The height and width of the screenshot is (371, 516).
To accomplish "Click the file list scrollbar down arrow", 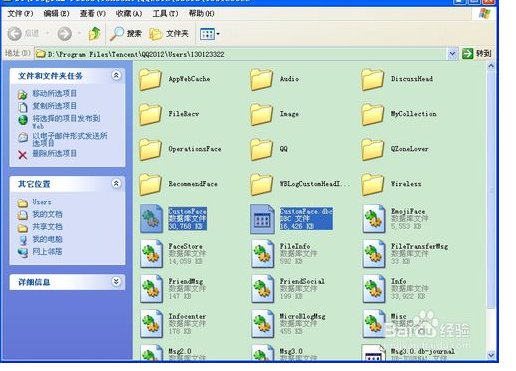I will click(x=491, y=355).
